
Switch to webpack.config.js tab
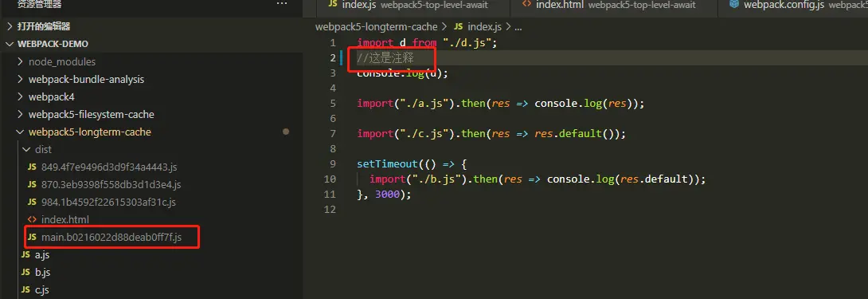[792, 5]
